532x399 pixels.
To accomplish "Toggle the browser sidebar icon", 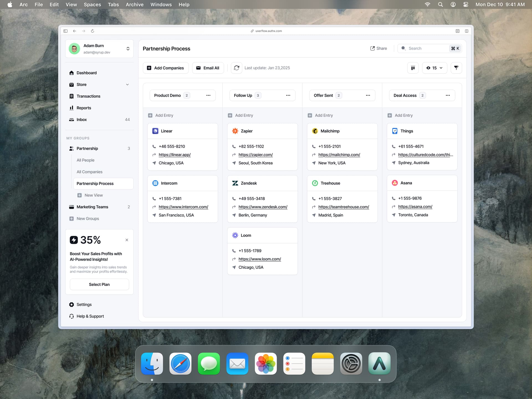I will [65, 31].
